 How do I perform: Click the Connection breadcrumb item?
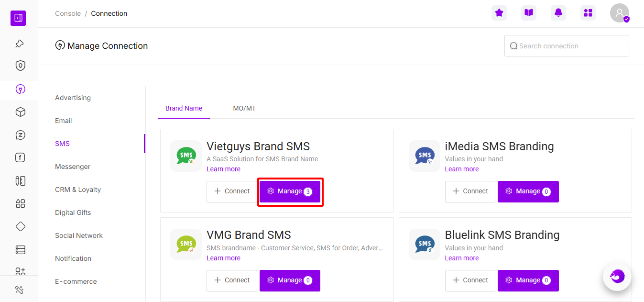click(109, 13)
